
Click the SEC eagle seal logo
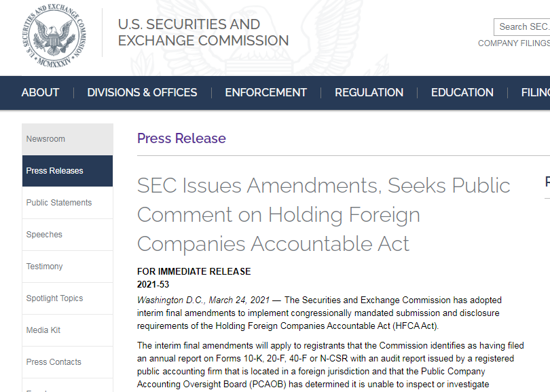tap(54, 36)
